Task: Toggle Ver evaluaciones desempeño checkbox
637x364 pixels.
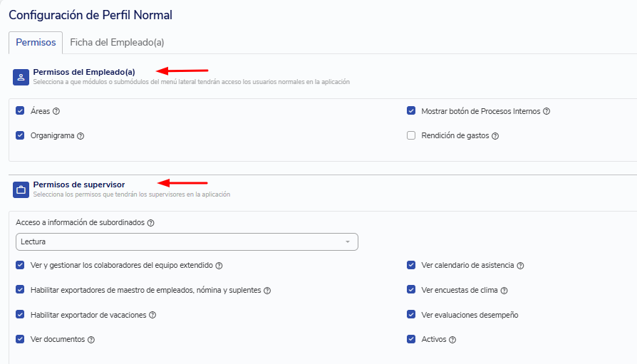Action: click(x=411, y=314)
